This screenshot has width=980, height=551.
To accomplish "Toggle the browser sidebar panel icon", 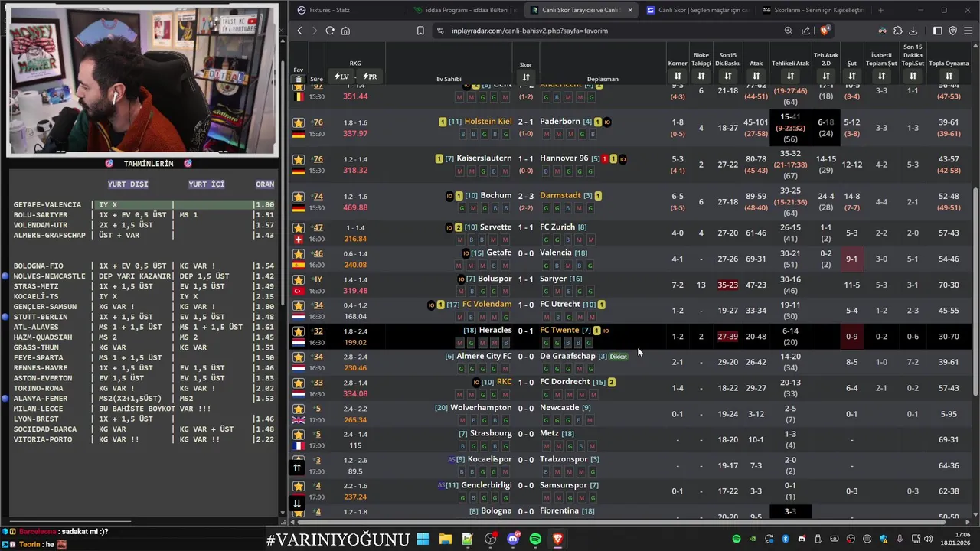I will (937, 31).
